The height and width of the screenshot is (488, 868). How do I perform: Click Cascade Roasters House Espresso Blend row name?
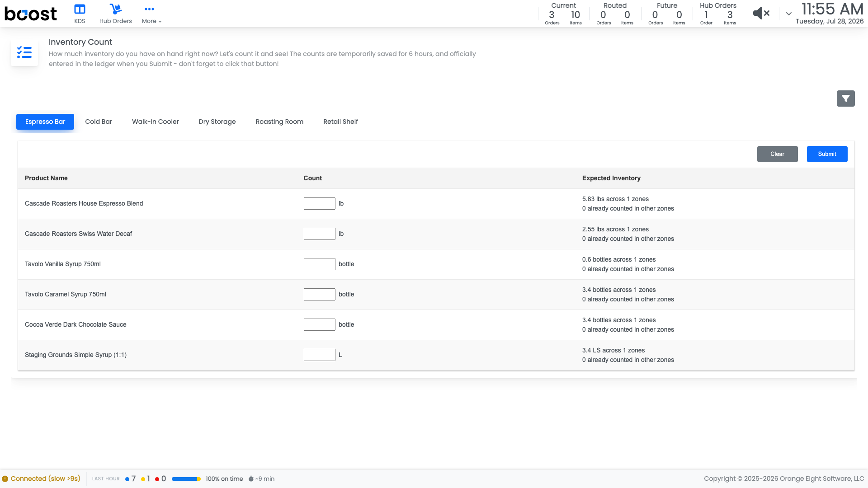click(x=84, y=203)
